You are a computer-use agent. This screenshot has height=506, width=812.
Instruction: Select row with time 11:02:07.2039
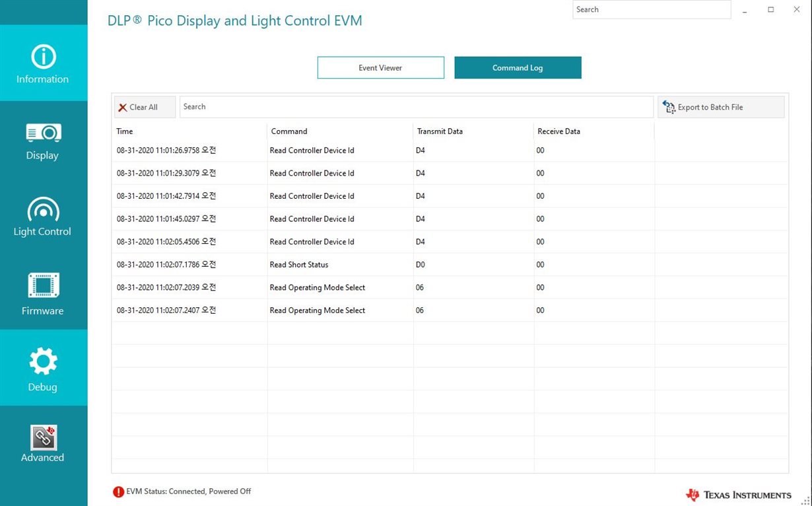450,287
